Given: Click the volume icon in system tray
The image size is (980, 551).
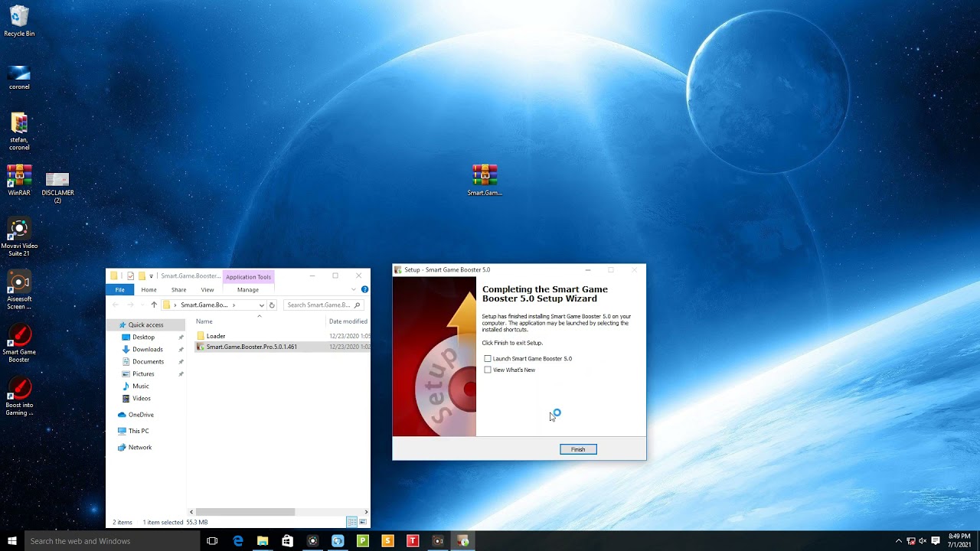Looking at the screenshot, I should pos(922,541).
